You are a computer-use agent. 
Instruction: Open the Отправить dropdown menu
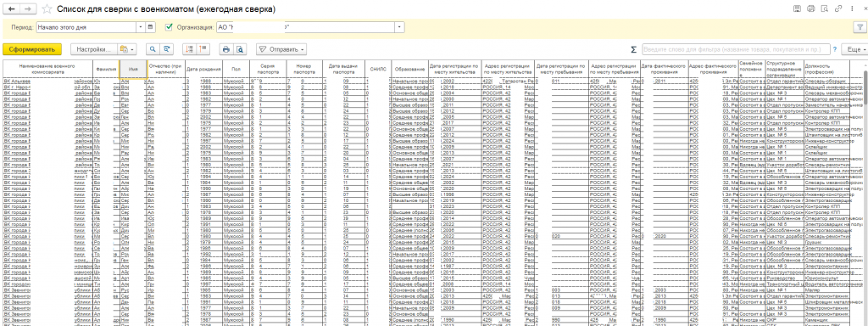281,49
